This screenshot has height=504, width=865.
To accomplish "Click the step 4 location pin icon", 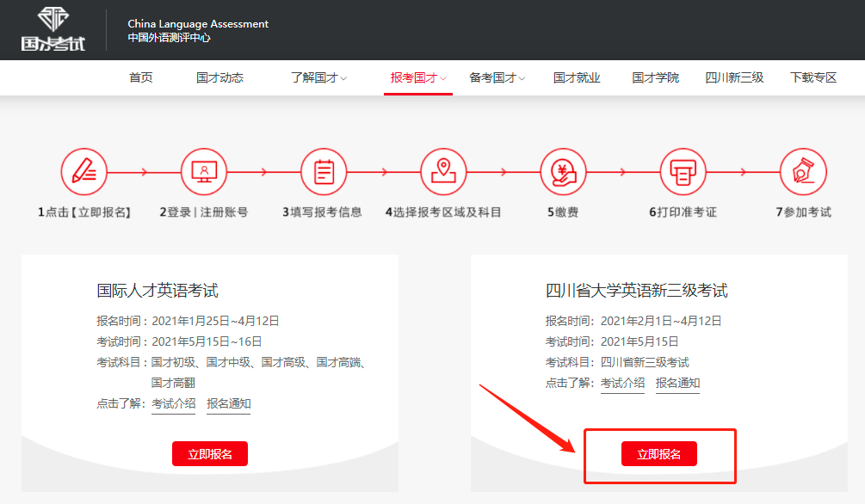I will point(443,171).
